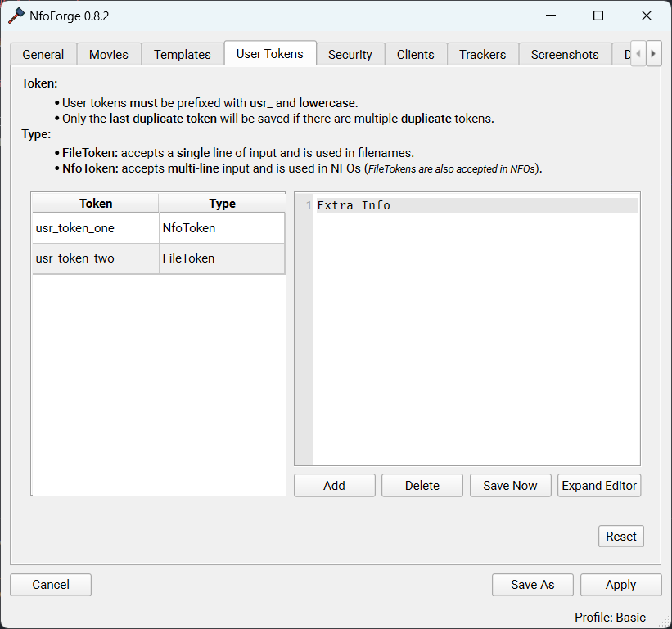Viewport: 672px width, 629px height.
Task: Go to the Screenshots tab
Action: point(565,54)
